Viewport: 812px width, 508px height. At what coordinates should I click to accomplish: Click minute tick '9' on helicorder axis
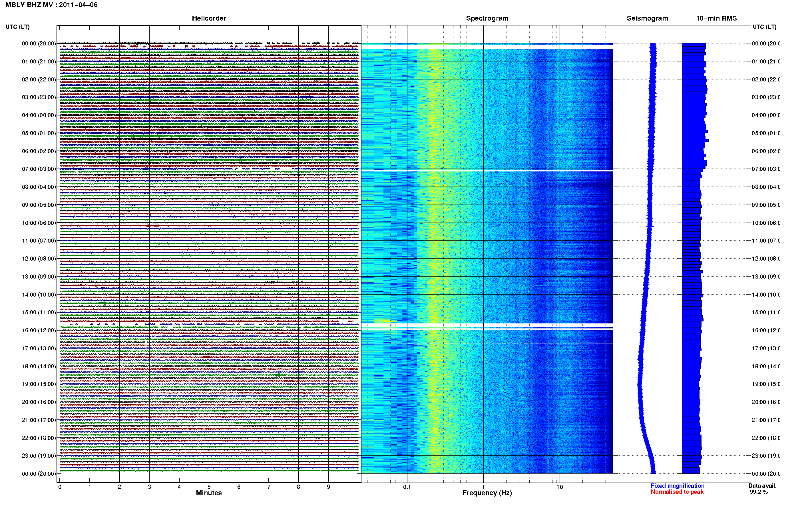click(x=328, y=487)
